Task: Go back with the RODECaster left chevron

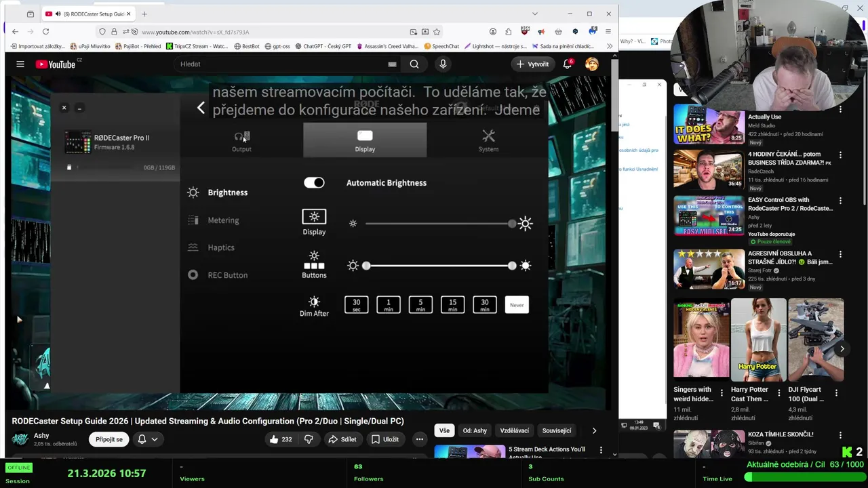Action: [201, 108]
